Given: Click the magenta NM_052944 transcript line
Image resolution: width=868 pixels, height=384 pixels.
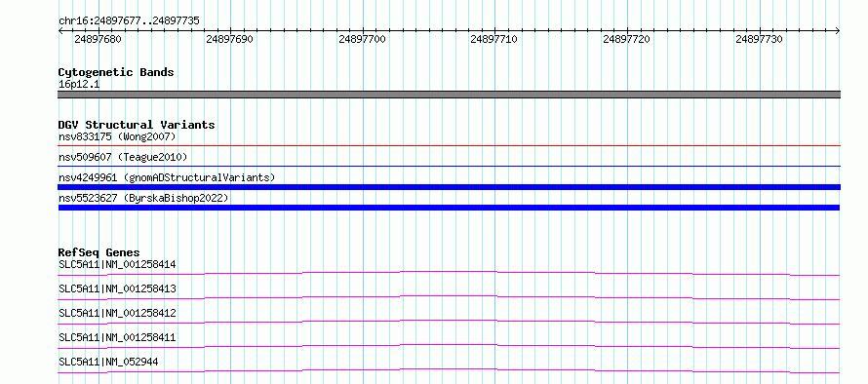Looking at the screenshot, I should click(449, 370).
